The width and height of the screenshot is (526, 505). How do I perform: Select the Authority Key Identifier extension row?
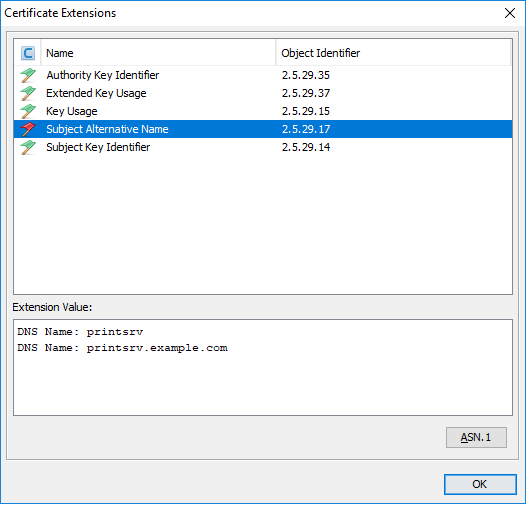pyautogui.click(x=263, y=75)
